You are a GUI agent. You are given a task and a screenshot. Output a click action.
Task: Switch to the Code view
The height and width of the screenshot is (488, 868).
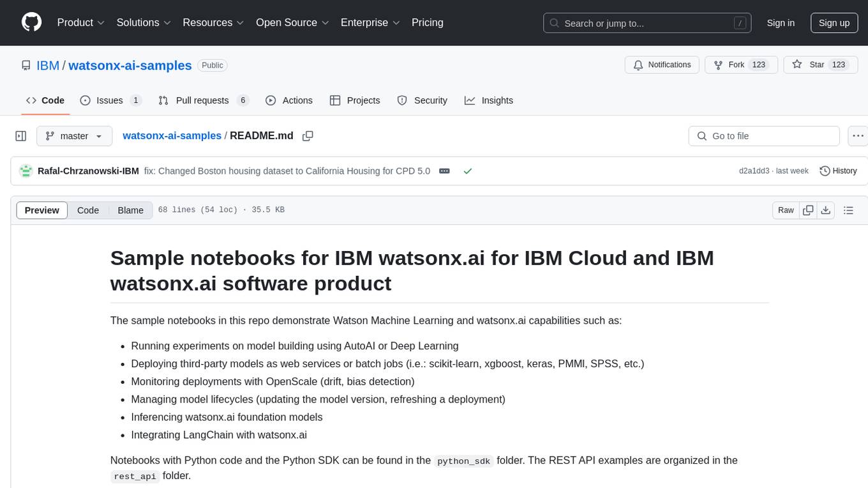pos(88,210)
